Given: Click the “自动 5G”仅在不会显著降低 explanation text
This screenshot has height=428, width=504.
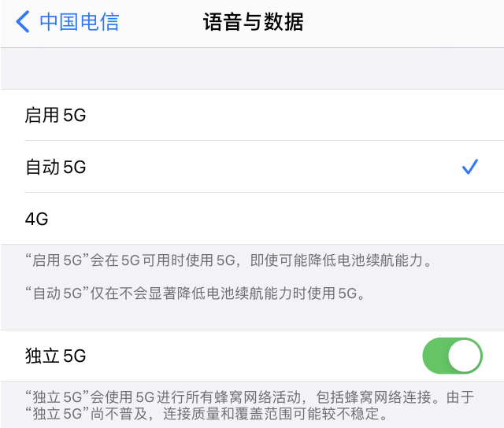Looking at the screenshot, I should pos(195,293).
